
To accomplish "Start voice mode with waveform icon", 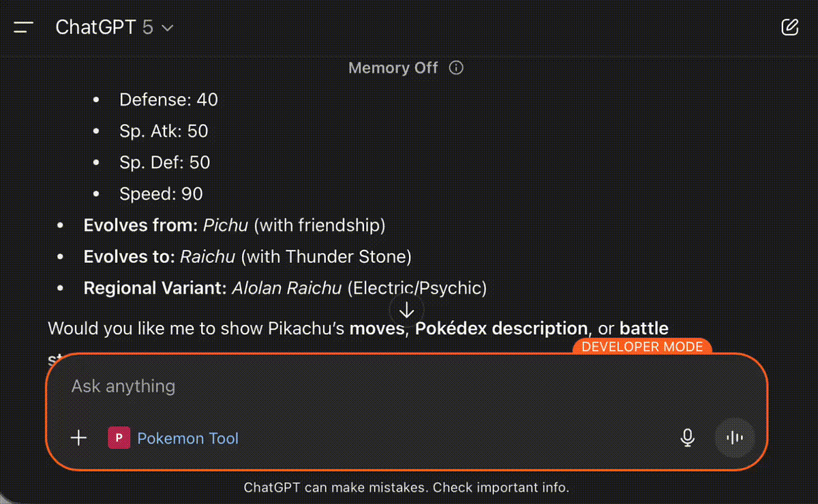I will click(735, 438).
